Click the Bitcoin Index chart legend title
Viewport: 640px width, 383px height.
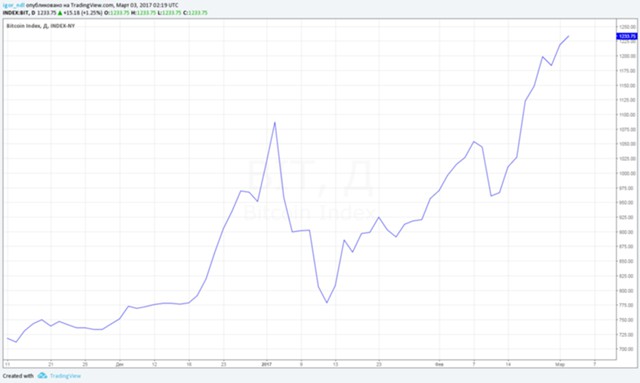pyautogui.click(x=41, y=26)
